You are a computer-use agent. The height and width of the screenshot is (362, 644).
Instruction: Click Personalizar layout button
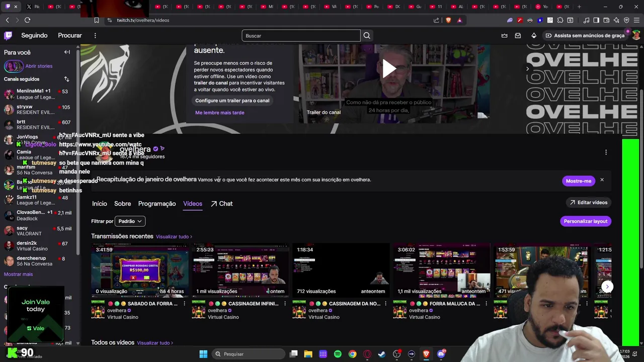click(x=586, y=221)
